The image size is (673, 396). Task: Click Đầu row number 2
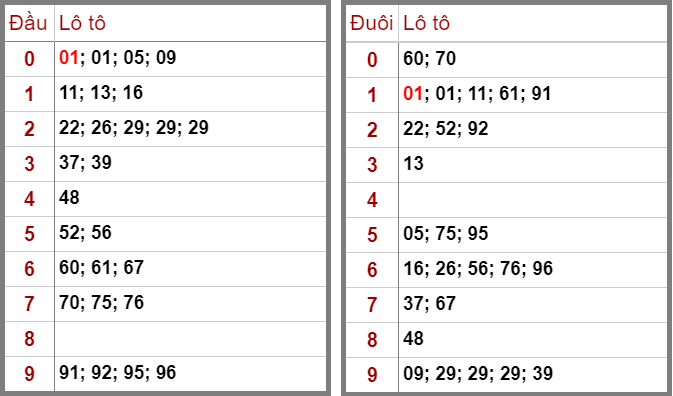coord(29,129)
